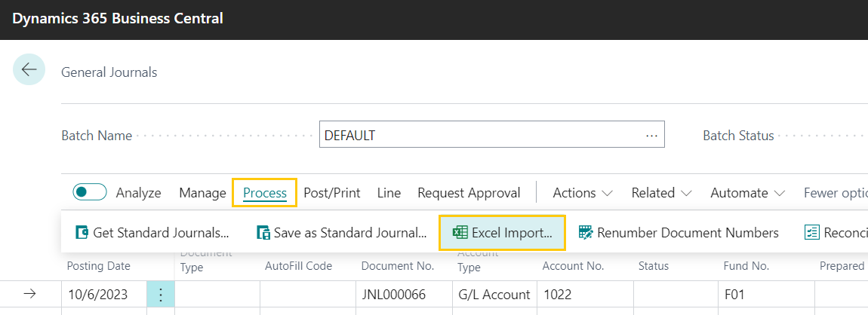Click the Posting Date column header
Image resolution: width=868 pixels, height=315 pixels.
pyautogui.click(x=99, y=266)
